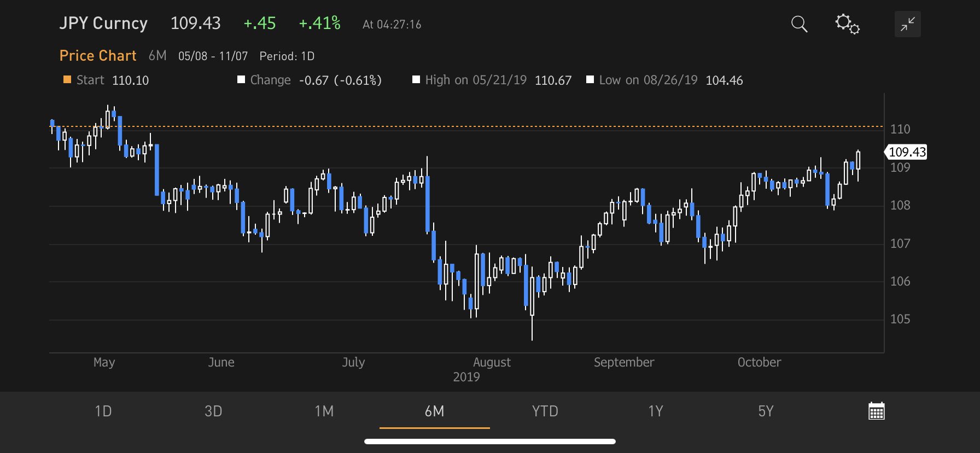Tap the 05/08 - 11/07 date range
Viewport: 980px width, 453px height.
[213, 56]
